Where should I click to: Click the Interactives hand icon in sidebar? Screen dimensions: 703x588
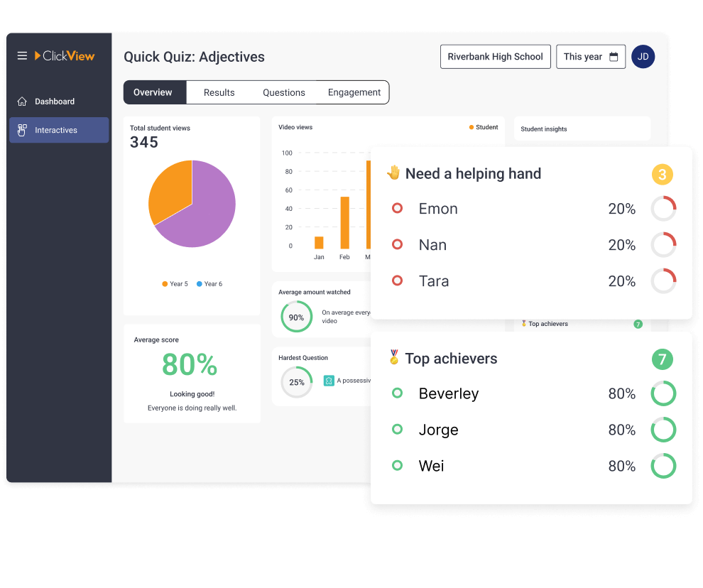coord(23,130)
